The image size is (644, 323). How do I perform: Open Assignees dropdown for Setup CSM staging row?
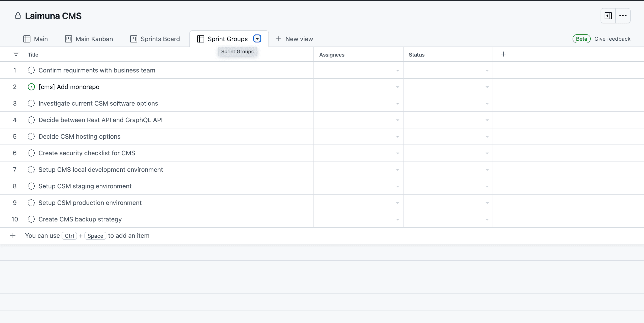coord(397,187)
